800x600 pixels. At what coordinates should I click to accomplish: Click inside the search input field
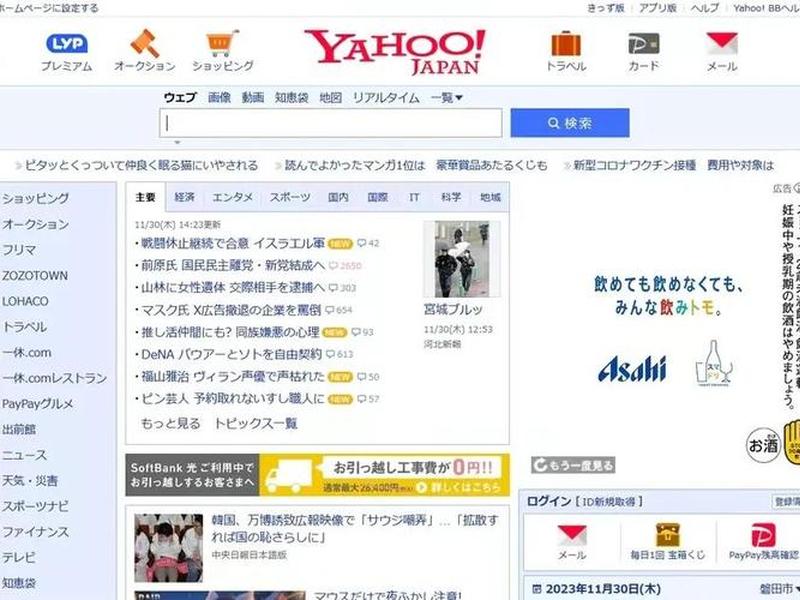(x=331, y=123)
